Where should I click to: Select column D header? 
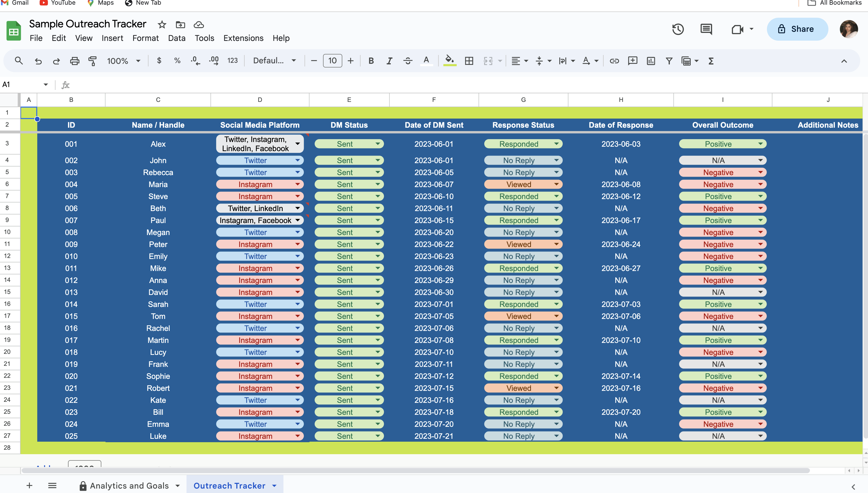259,100
